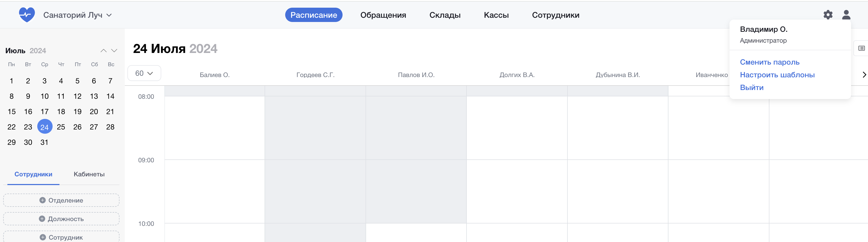Click the Сменить пароль link
The height and width of the screenshot is (242, 868).
click(x=769, y=62)
